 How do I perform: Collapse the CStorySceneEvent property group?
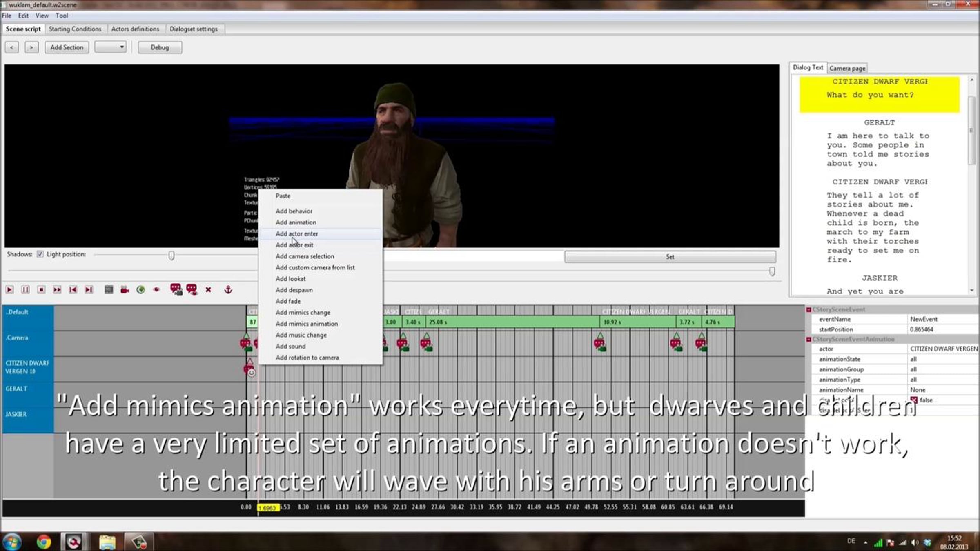pyautogui.click(x=808, y=310)
